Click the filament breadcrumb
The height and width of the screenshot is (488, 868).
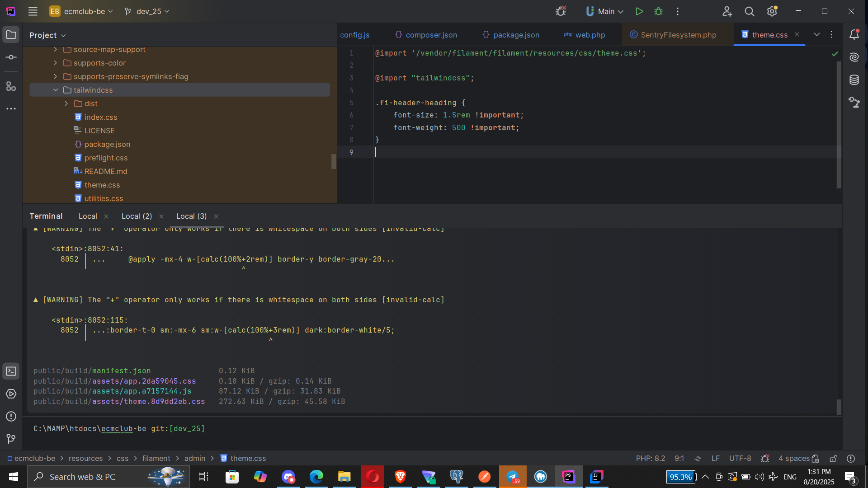click(x=156, y=458)
